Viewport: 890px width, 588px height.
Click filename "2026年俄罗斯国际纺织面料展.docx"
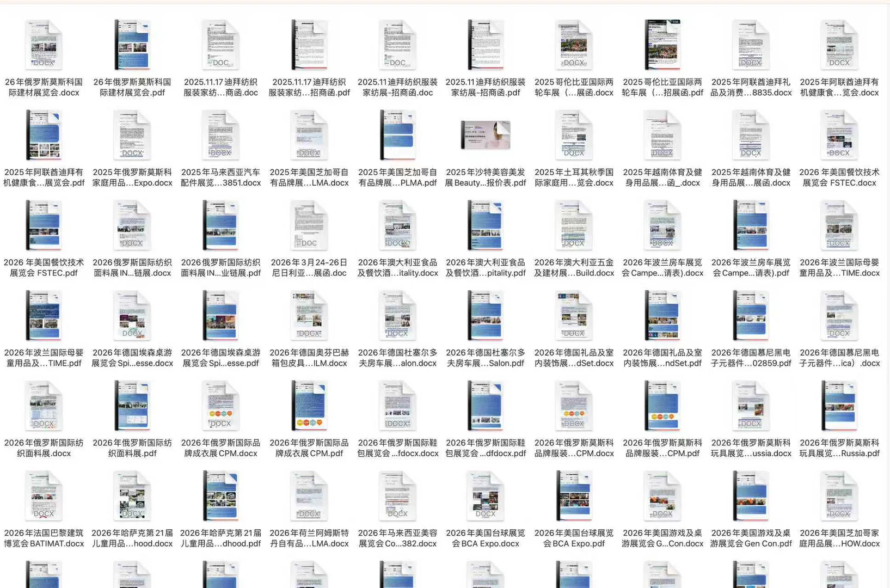44,448
